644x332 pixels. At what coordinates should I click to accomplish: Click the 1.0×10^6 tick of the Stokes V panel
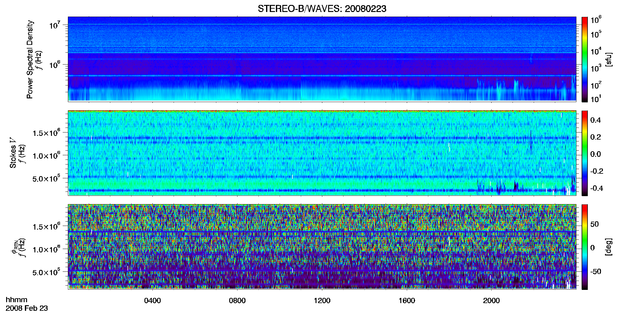point(46,156)
